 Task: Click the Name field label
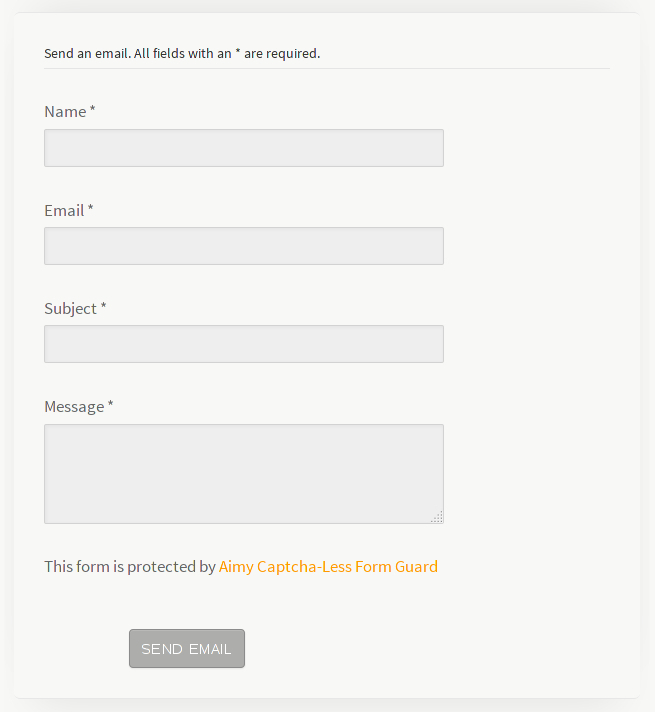(x=65, y=112)
